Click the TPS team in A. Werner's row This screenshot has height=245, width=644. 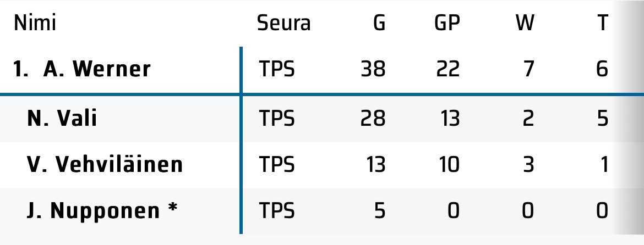click(x=277, y=70)
